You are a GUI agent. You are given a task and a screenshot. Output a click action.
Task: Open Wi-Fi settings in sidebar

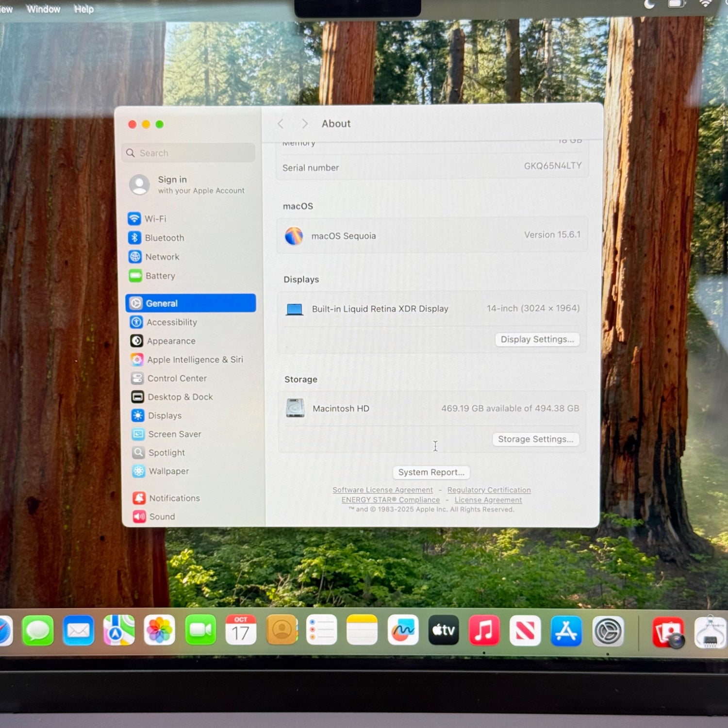click(x=155, y=219)
